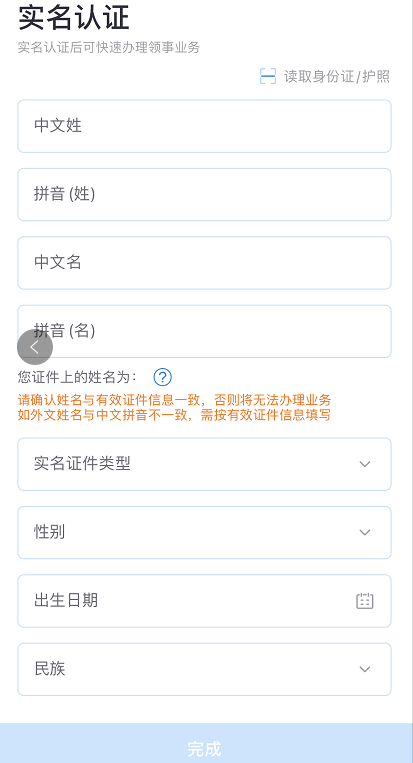The width and height of the screenshot is (413, 763).
Task: Open the 实名证件类型 dropdown
Action: 204,464
